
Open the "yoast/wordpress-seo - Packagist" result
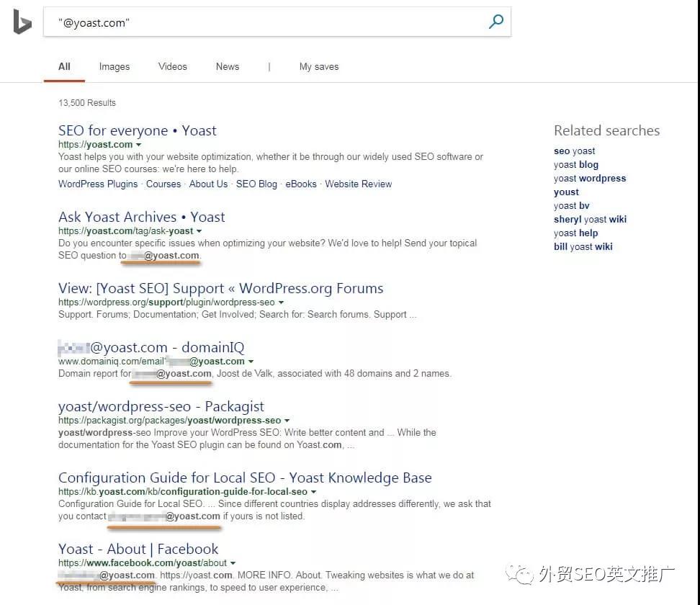click(x=161, y=406)
